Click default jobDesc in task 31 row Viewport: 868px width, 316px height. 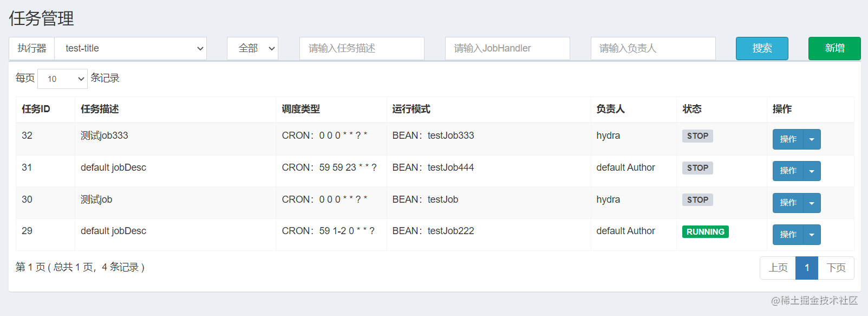113,167
